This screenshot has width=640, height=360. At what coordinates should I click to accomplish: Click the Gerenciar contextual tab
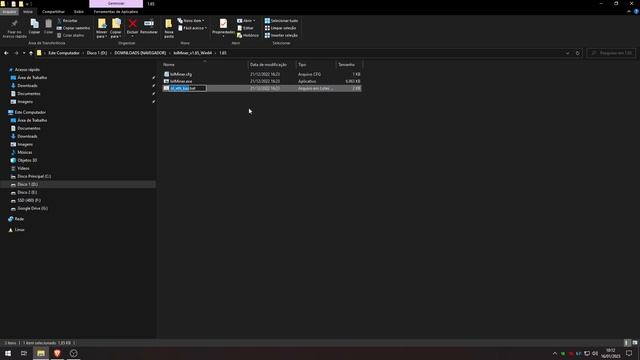click(116, 4)
